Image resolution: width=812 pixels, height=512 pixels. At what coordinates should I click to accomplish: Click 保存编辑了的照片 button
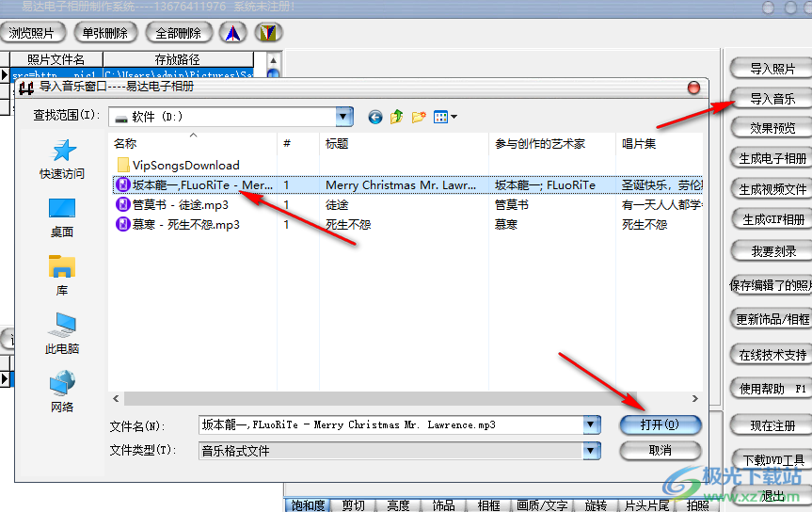click(771, 285)
